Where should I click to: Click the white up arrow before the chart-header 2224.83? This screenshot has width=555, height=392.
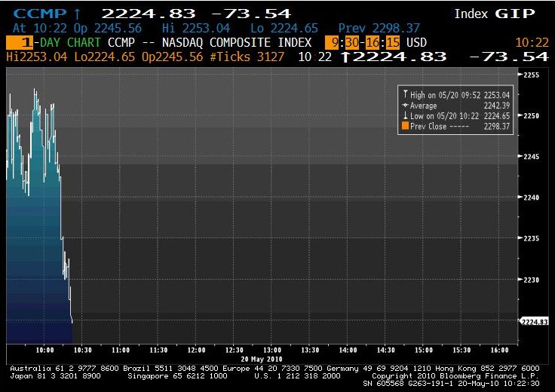(x=346, y=57)
